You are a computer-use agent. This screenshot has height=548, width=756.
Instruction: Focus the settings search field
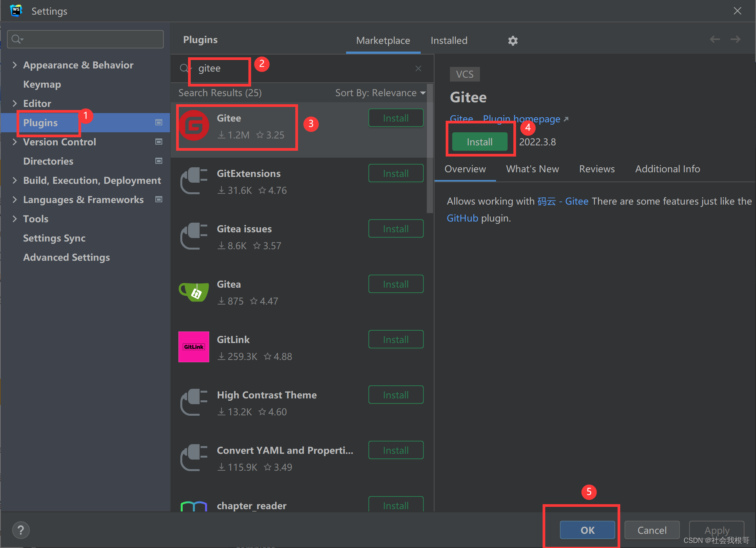coord(85,39)
